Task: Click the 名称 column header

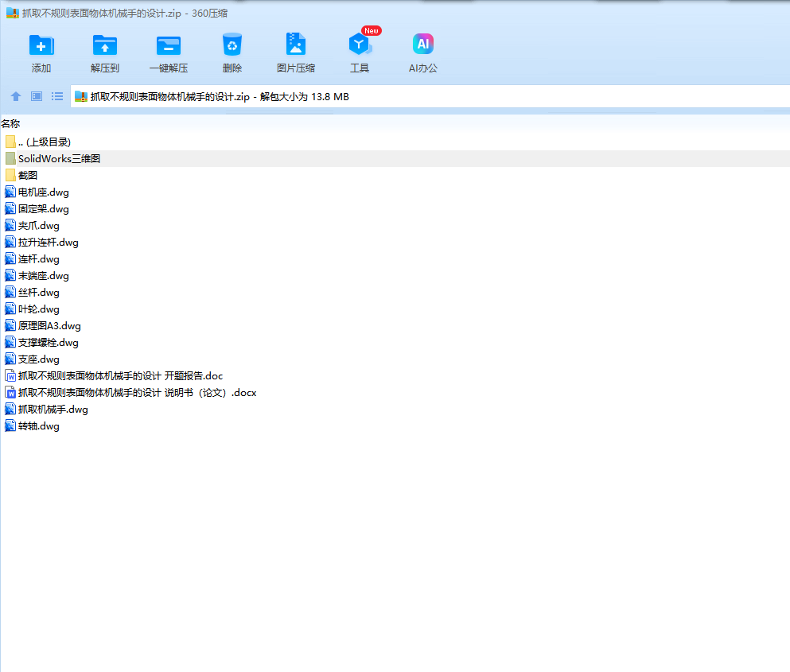Action: click(x=10, y=123)
